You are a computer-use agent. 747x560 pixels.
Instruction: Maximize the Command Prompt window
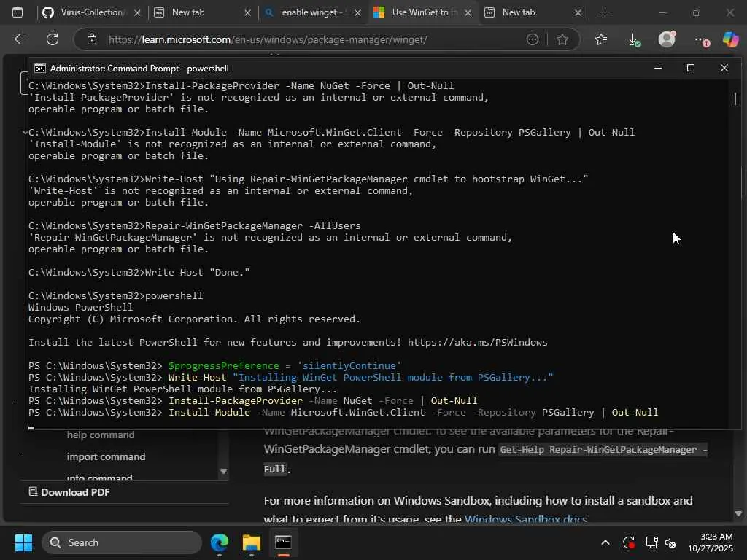(x=691, y=68)
